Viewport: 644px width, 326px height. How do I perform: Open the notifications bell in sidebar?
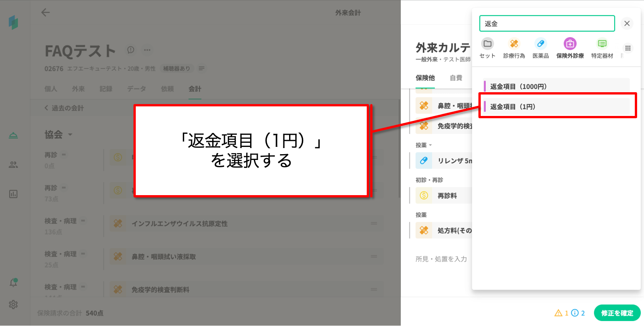coord(13,282)
